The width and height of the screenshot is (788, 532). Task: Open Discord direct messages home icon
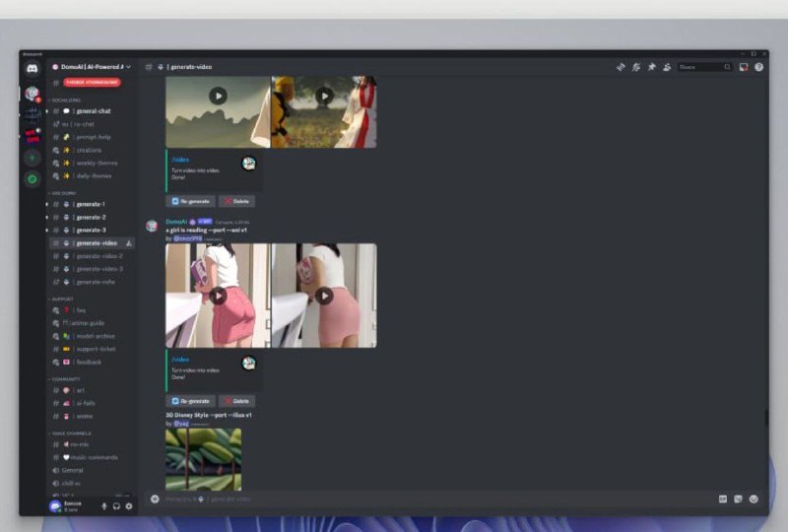(33, 68)
